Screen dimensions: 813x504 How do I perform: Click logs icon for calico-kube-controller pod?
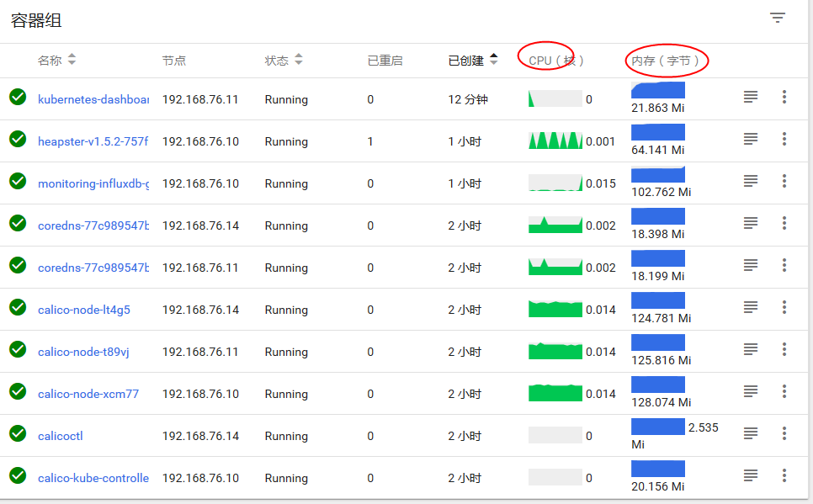(751, 476)
